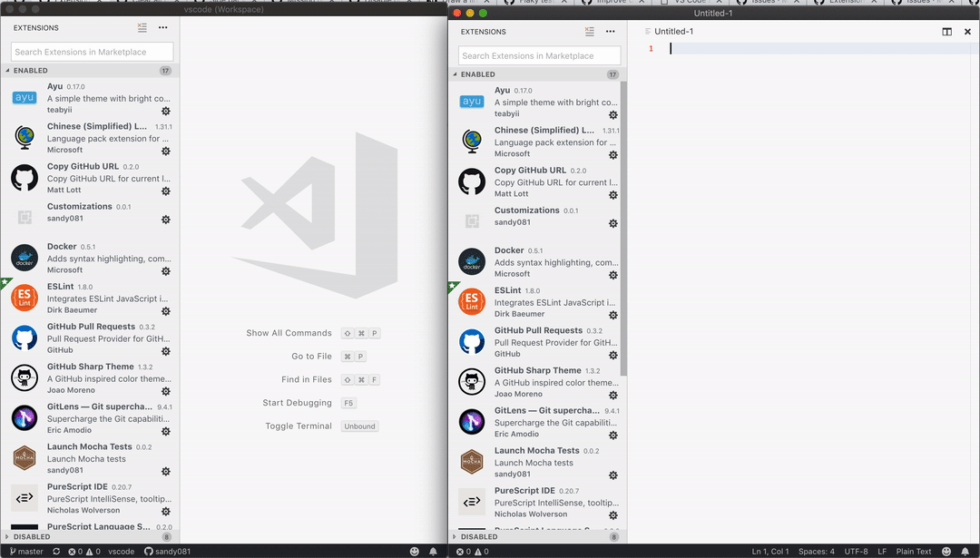Click Copy GitHub URL gear in left window
The height and width of the screenshot is (558, 980).
click(x=166, y=191)
